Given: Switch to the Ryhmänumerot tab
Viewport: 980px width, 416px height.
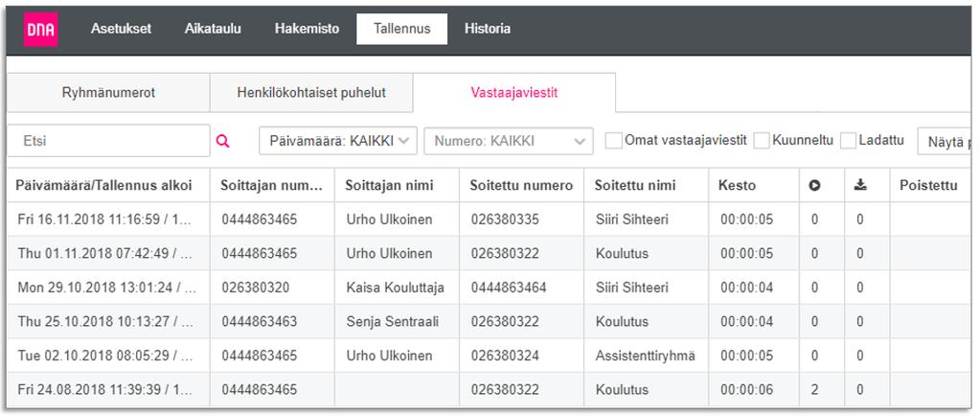Looking at the screenshot, I should tap(108, 93).
